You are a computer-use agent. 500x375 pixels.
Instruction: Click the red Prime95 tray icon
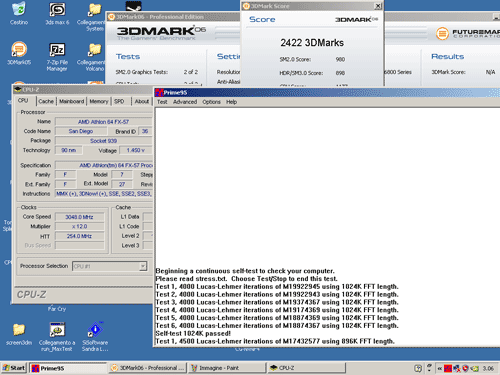(448, 368)
